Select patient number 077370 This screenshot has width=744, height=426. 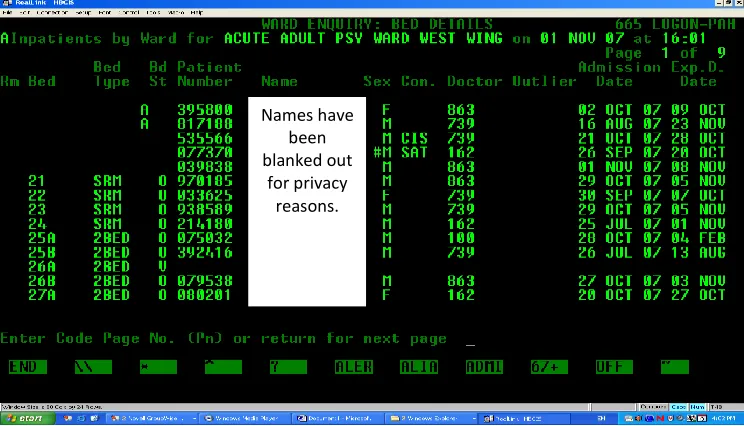tap(205, 152)
